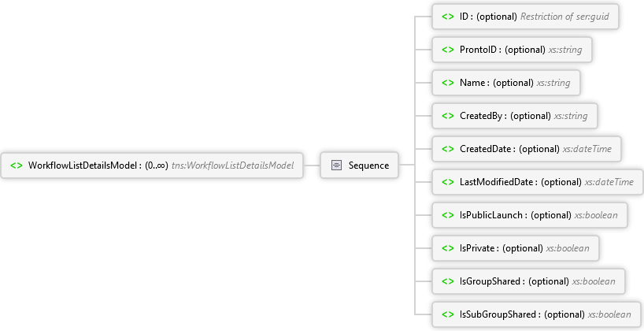This screenshot has width=644, height=331.
Task: Click the element icon beside CreatedDate
Action: point(447,149)
